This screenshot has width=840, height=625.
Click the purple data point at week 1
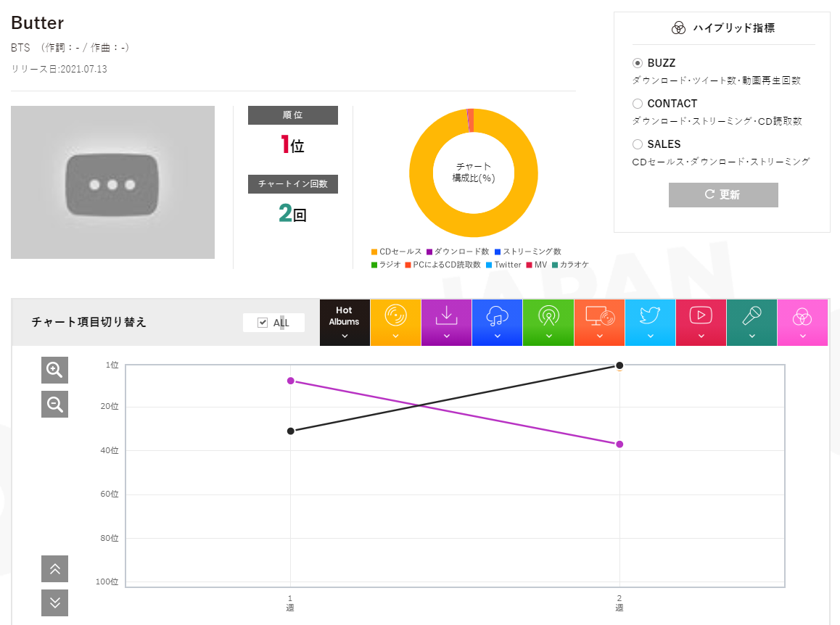click(x=290, y=381)
